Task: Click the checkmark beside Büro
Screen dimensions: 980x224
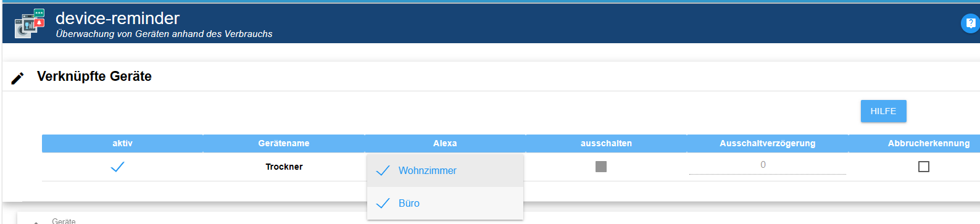Action: point(383,203)
